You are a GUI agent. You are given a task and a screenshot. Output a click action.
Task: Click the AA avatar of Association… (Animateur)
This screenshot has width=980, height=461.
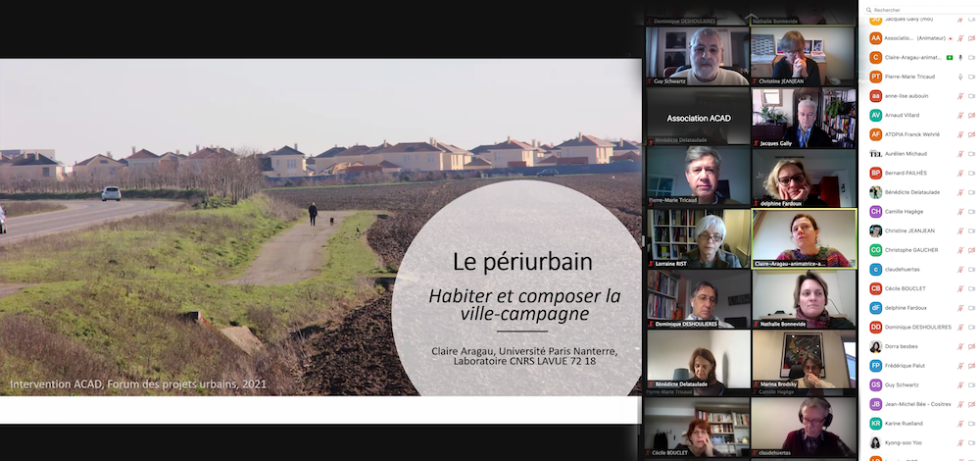pyautogui.click(x=875, y=38)
